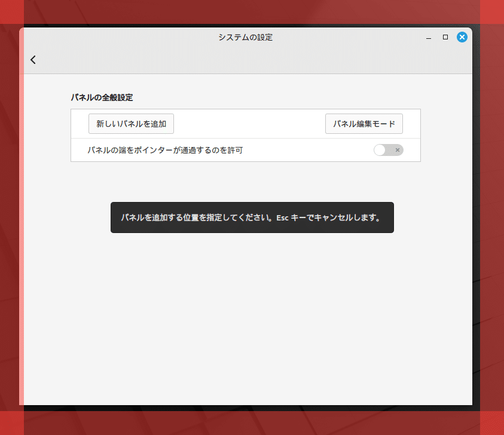Minimize the システムの設定 window
This screenshot has width=504, height=435.
[x=429, y=37]
